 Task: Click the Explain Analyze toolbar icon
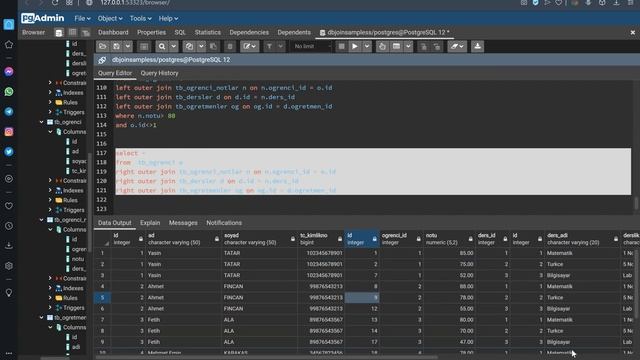[396, 47]
